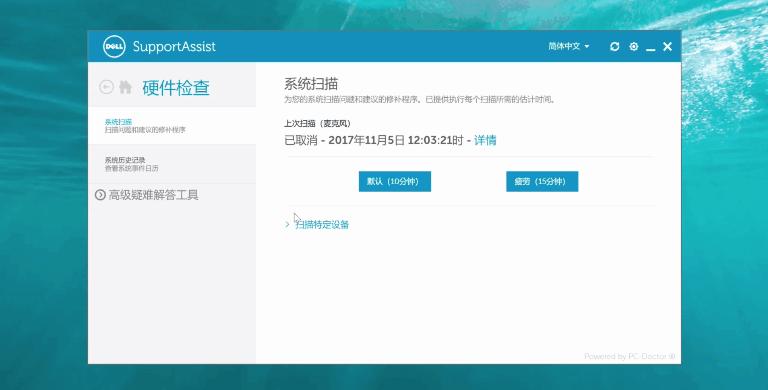Click the 硬件检查 heading

click(176, 88)
